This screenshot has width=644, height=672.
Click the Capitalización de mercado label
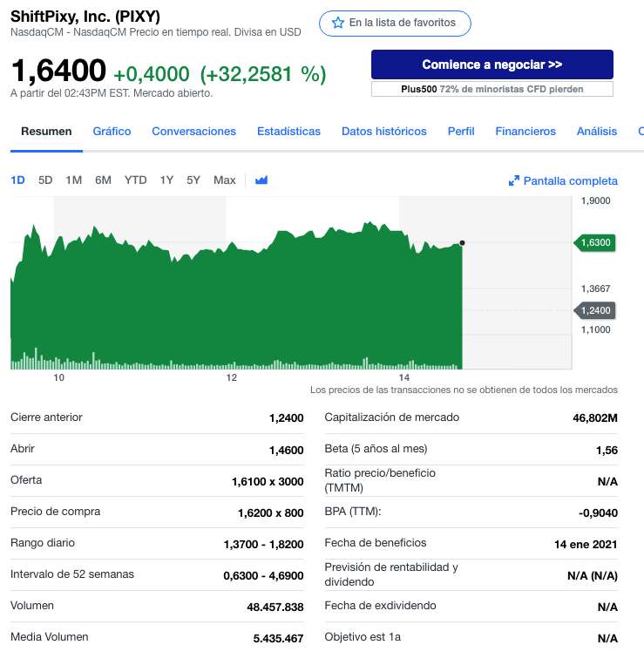(x=391, y=417)
